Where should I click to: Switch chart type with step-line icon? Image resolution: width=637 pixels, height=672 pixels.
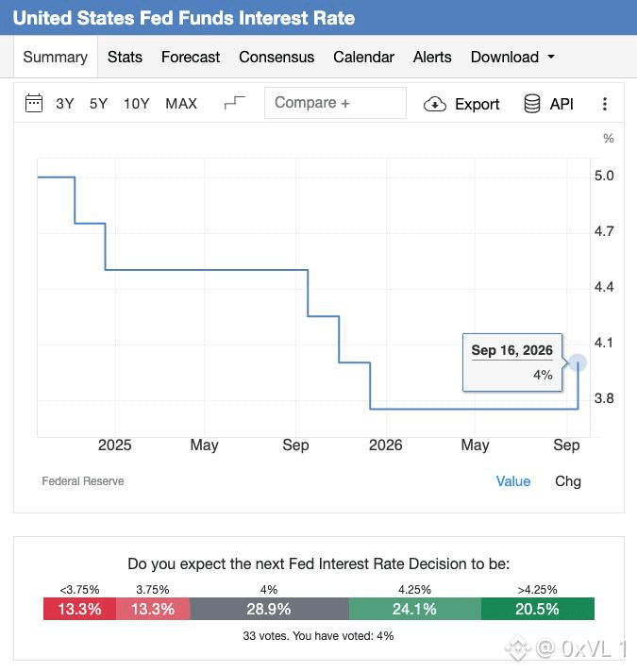[234, 103]
